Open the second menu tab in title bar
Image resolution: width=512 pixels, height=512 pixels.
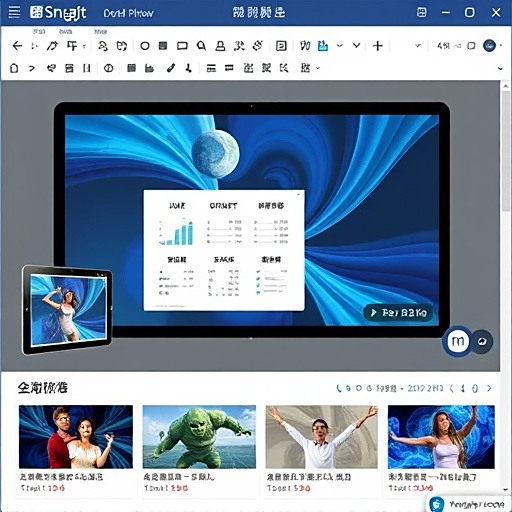[x=128, y=13]
